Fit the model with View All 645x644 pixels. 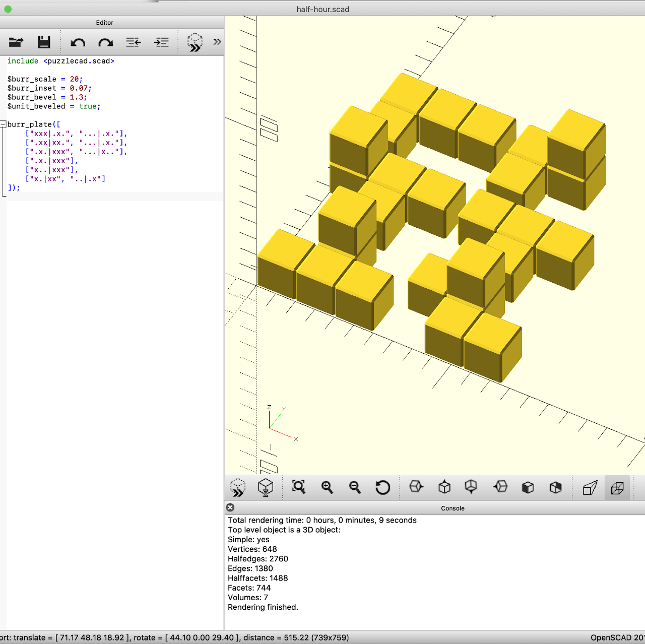[299, 487]
